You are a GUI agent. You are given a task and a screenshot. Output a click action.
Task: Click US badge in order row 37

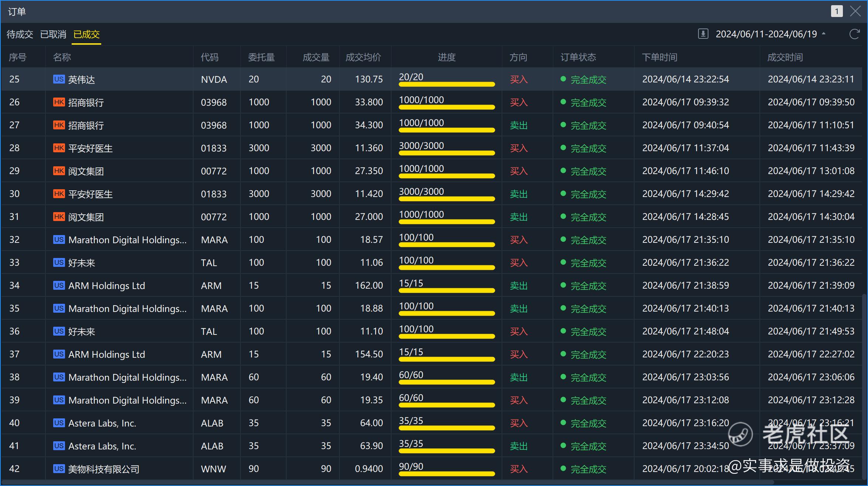59,354
